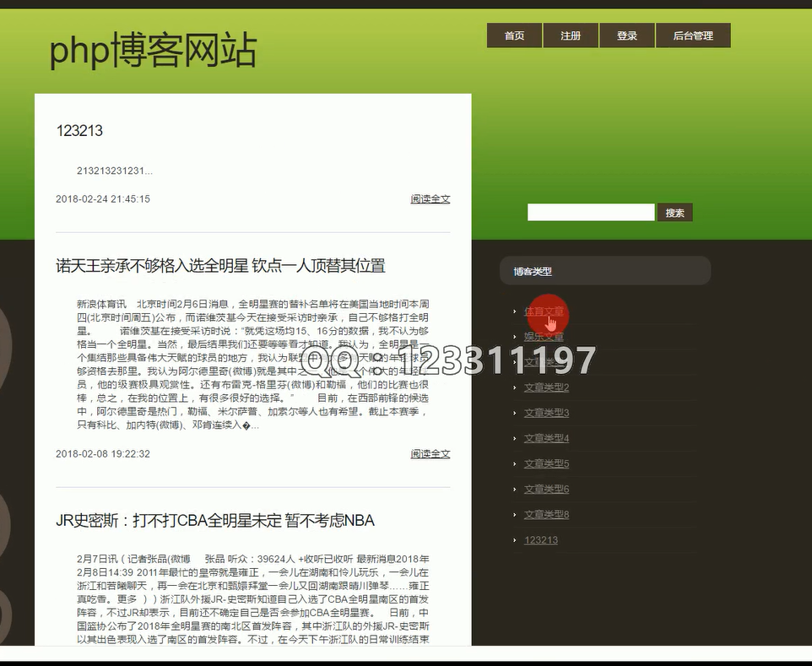Open category 文章类型8
Screen dimensions: 812x666
546,514
